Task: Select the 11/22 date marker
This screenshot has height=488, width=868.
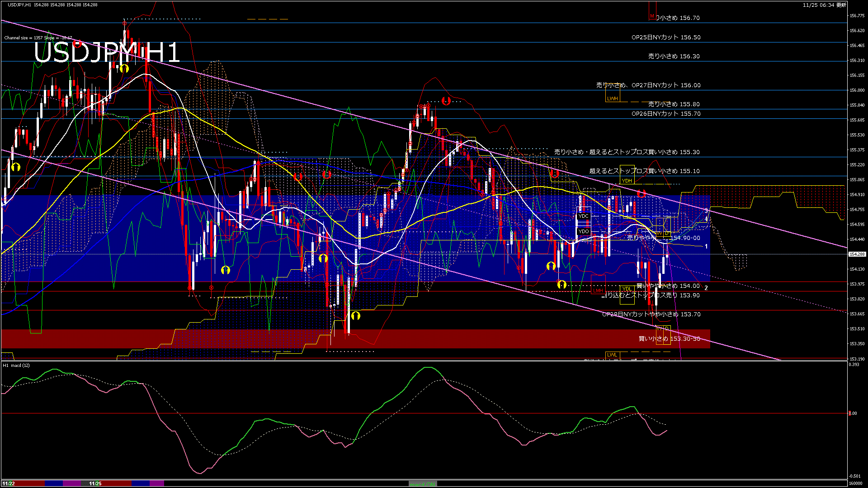Action: 8,483
